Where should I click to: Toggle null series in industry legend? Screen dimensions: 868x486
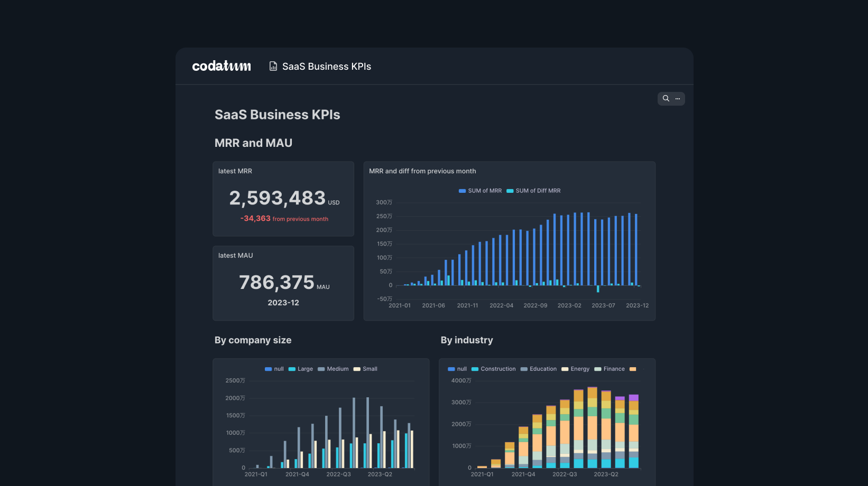coord(457,369)
